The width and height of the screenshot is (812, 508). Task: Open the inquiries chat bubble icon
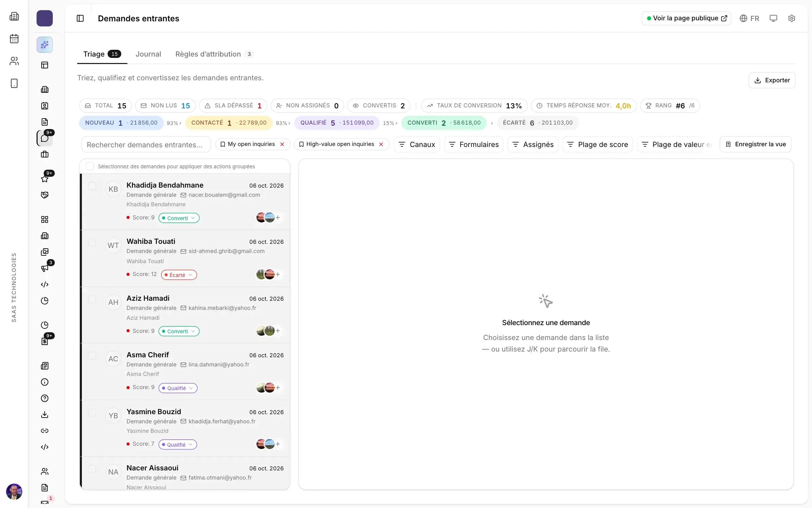(x=45, y=138)
